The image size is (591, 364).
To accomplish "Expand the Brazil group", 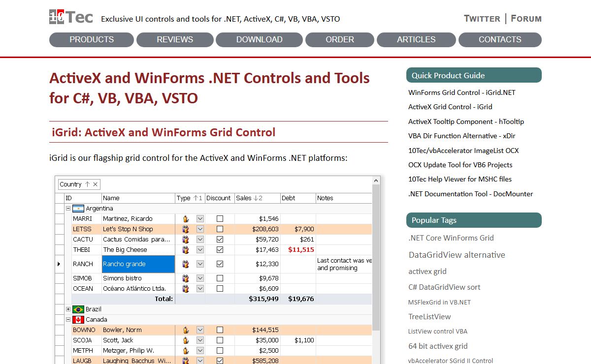I will pos(68,309).
